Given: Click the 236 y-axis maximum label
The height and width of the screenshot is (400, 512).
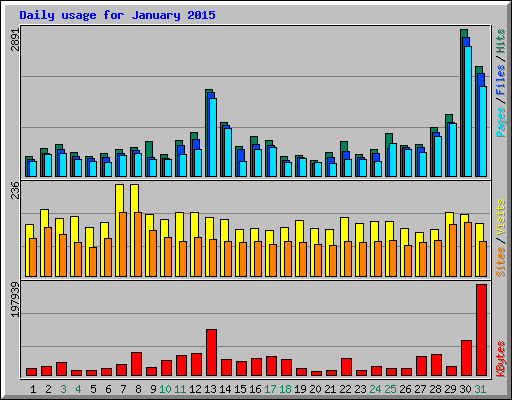Looking at the screenshot, I should coord(15,190).
